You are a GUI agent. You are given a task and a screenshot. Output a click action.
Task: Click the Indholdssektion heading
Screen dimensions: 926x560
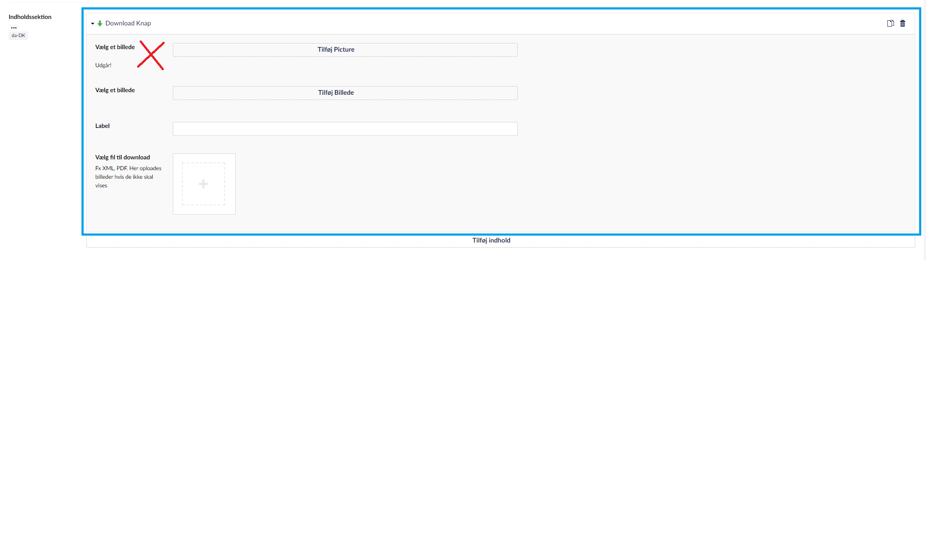pos(30,17)
